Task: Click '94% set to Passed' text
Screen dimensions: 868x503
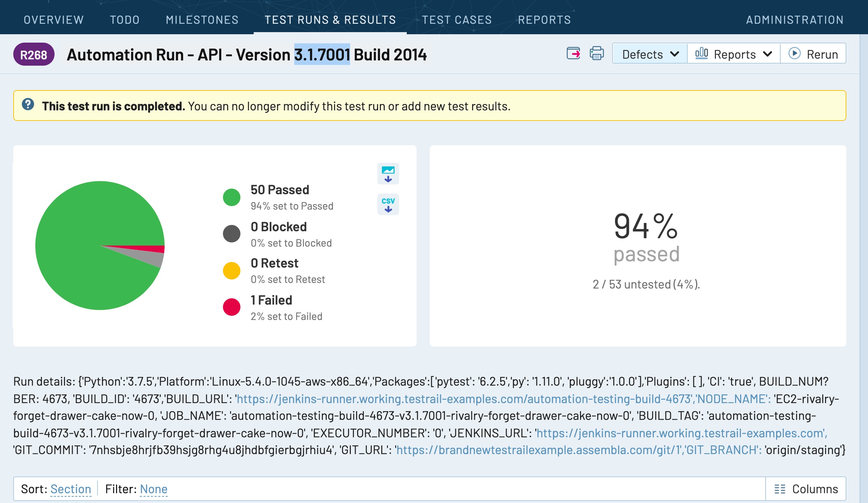Action: (x=292, y=206)
